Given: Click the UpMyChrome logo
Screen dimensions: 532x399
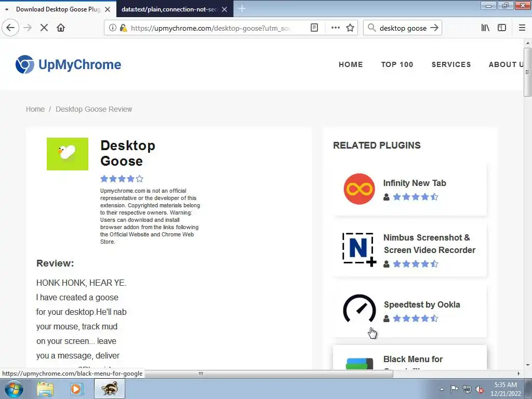Looking at the screenshot, I should (x=68, y=64).
